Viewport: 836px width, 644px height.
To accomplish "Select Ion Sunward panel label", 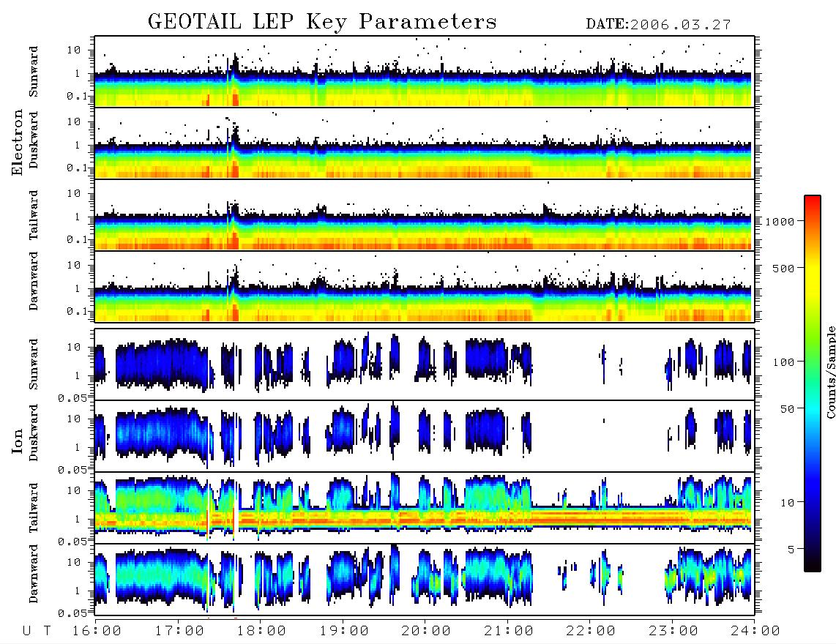I will click(34, 364).
